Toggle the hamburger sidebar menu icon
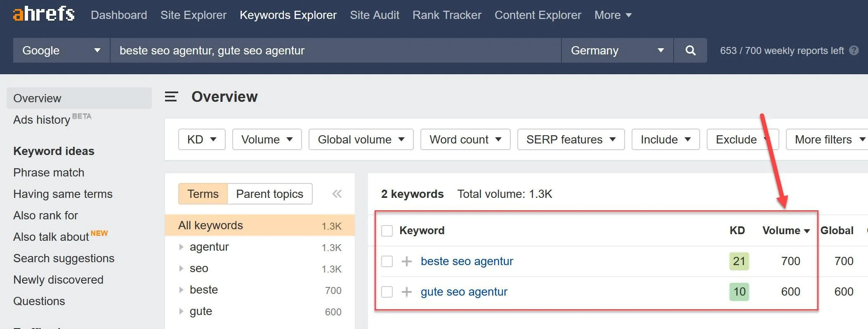This screenshot has height=329, width=868. (171, 97)
